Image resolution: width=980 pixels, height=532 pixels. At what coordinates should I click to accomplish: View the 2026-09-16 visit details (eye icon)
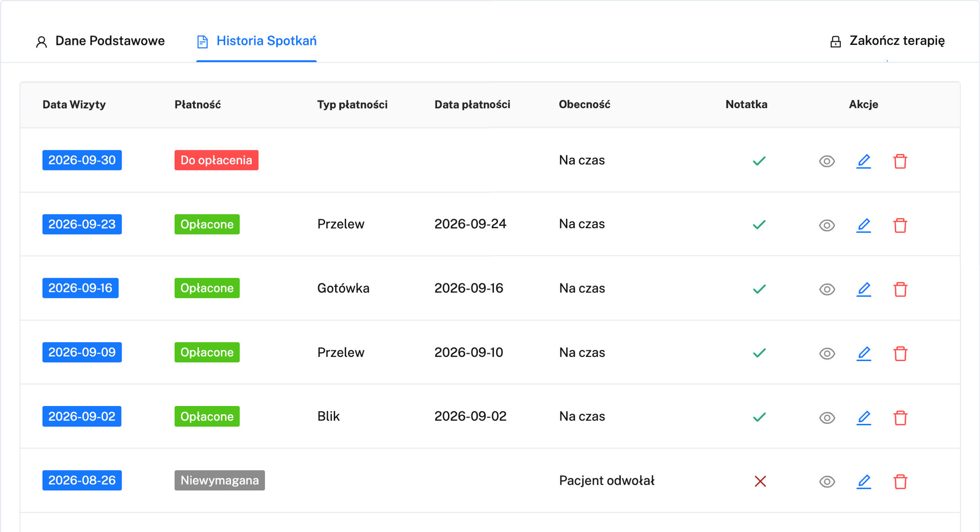(x=827, y=290)
